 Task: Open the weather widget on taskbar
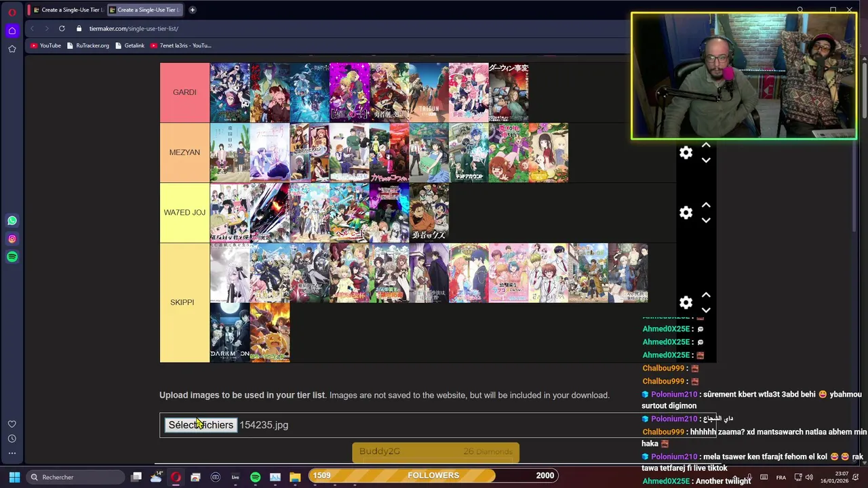pyautogui.click(x=156, y=477)
